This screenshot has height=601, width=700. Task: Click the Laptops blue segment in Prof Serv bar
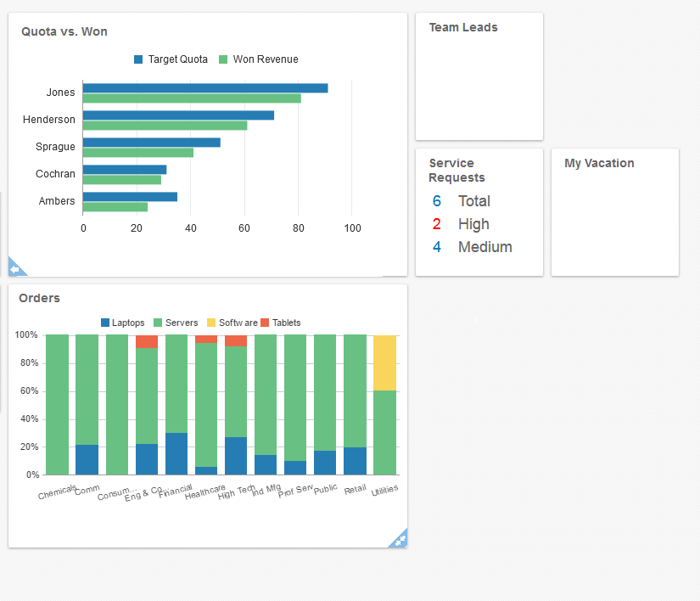[295, 468]
